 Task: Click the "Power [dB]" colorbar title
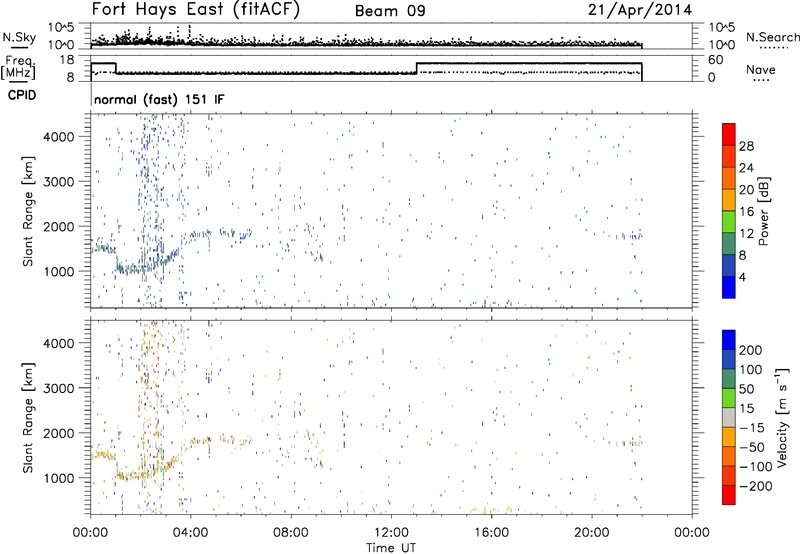point(764,211)
